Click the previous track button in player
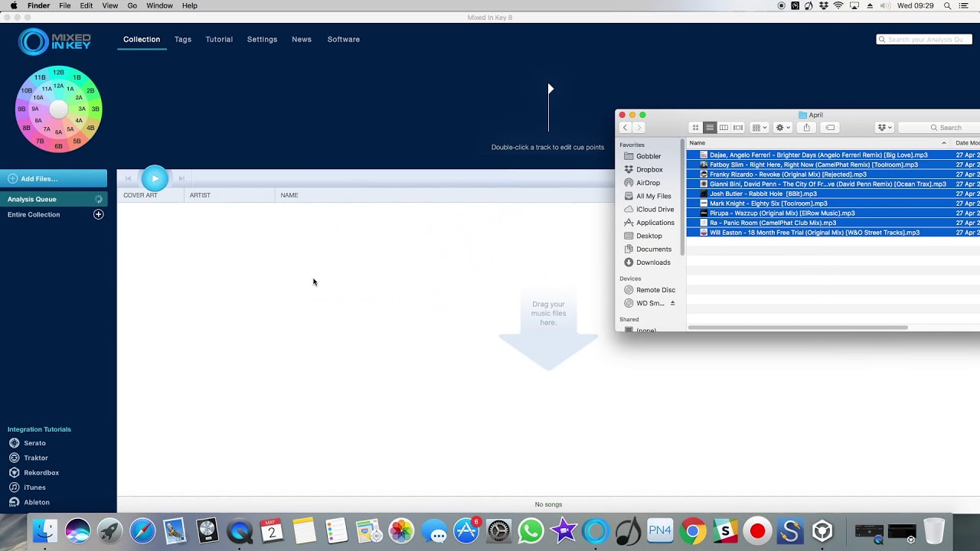 tap(128, 178)
